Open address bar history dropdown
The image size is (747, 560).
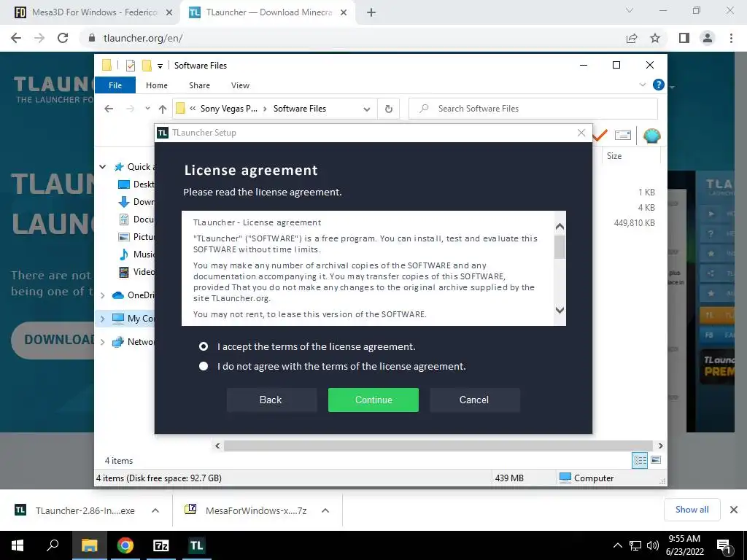(x=366, y=109)
